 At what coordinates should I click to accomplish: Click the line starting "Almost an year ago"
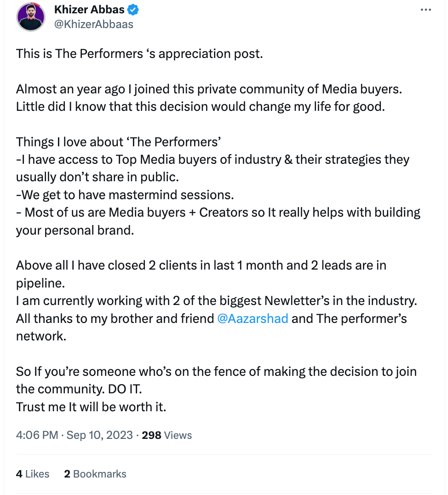(x=209, y=89)
